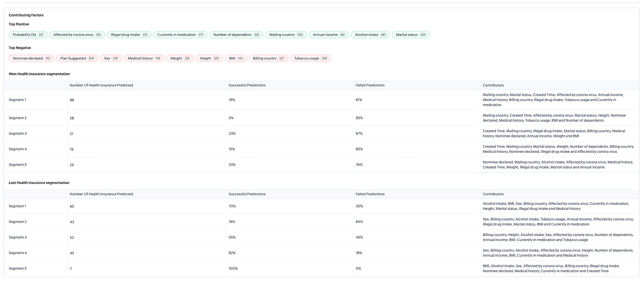This screenshot has height=284, width=644.
Task: Select the Currently in medication chip
Action: point(180,35)
